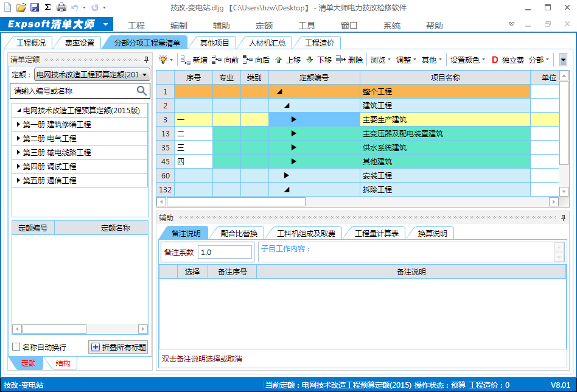Screen dimensions: 577x392
Task: Expand the 第二册 电气工程 tree node
Action: coord(18,138)
